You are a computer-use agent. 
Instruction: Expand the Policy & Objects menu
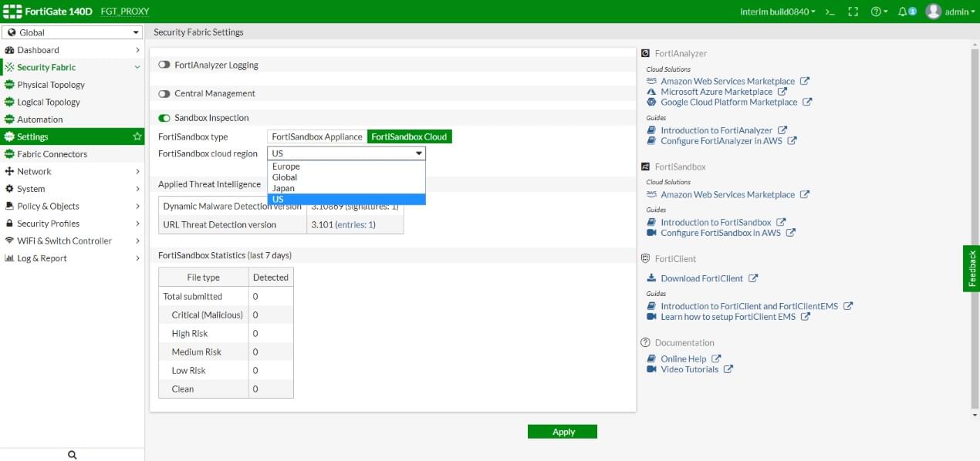(73, 206)
